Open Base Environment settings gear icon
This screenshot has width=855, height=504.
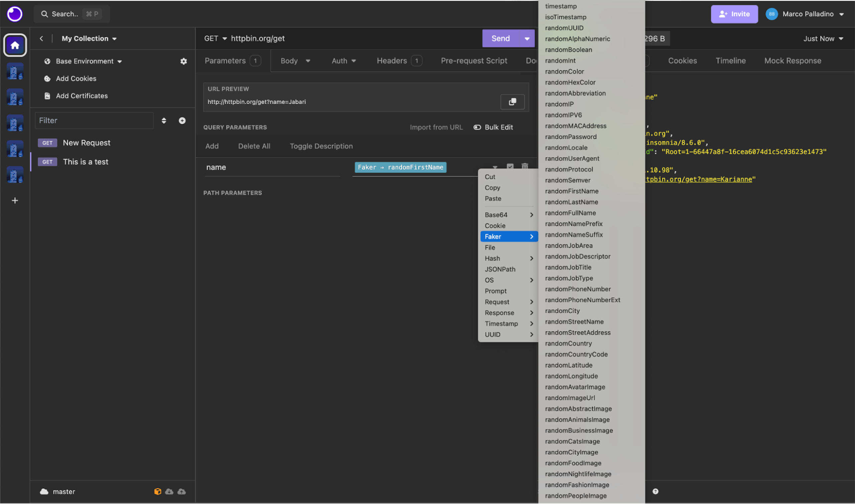[183, 61]
